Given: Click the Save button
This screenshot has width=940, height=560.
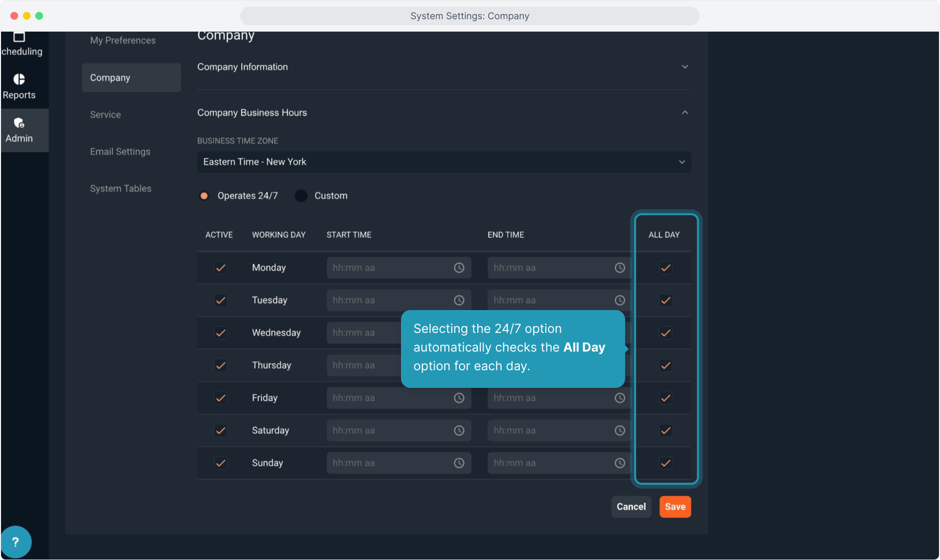Looking at the screenshot, I should [675, 507].
